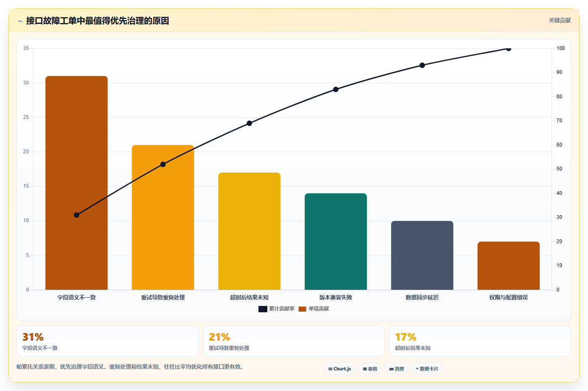Screen dimensions: 588x391
Task: Click the footer note starting 帕累托关系表明
Action: click(130, 367)
